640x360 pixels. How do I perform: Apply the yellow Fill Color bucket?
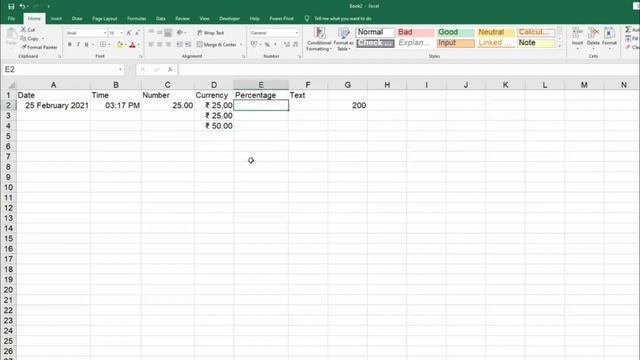pyautogui.click(x=120, y=44)
